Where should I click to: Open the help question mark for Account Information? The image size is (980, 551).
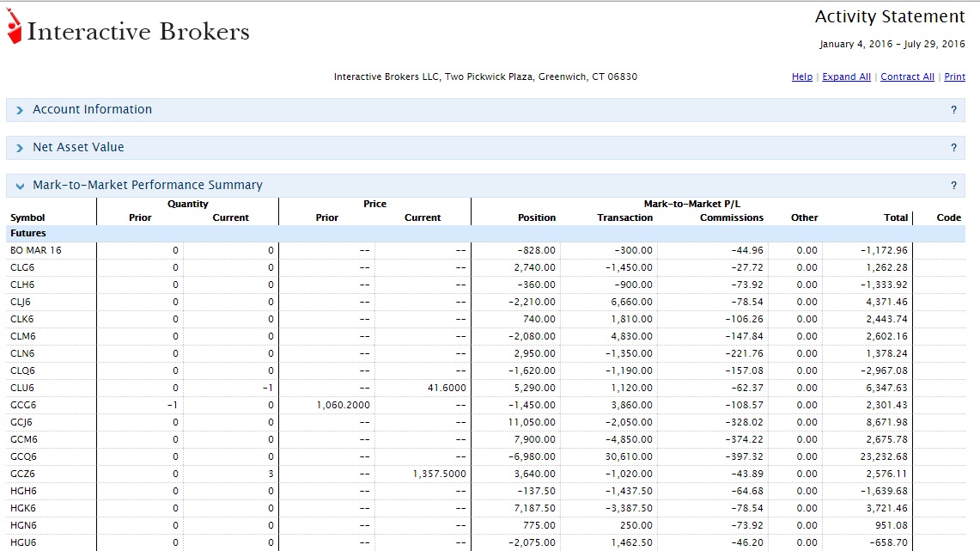click(953, 110)
